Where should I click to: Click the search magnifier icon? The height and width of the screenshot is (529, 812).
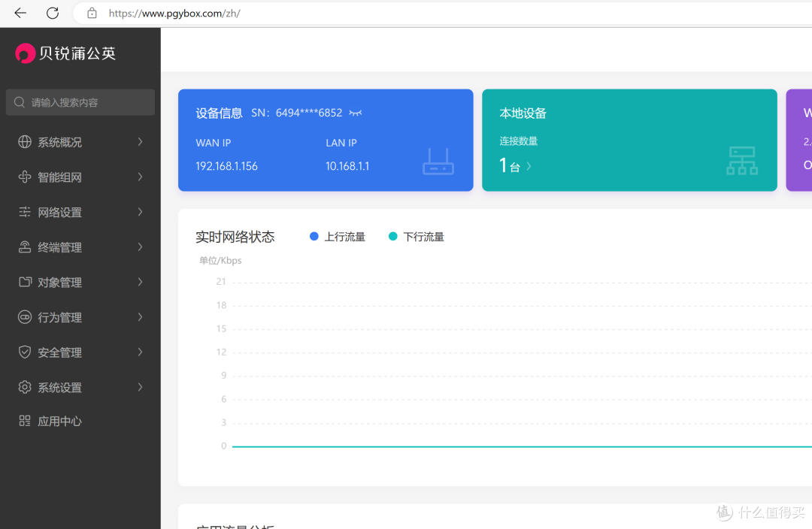point(20,102)
